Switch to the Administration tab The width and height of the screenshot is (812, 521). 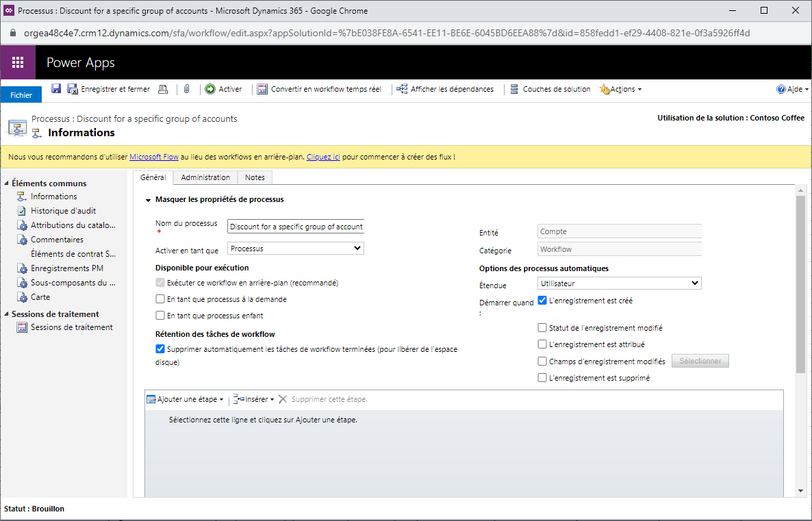[x=205, y=177]
